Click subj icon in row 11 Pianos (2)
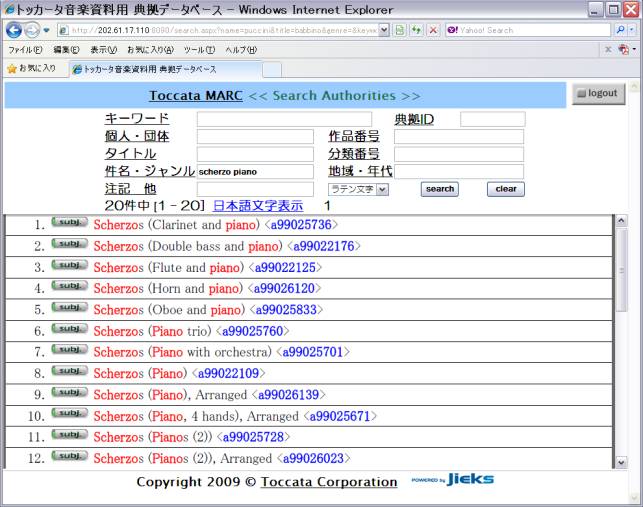The width and height of the screenshot is (643, 507). (69, 434)
